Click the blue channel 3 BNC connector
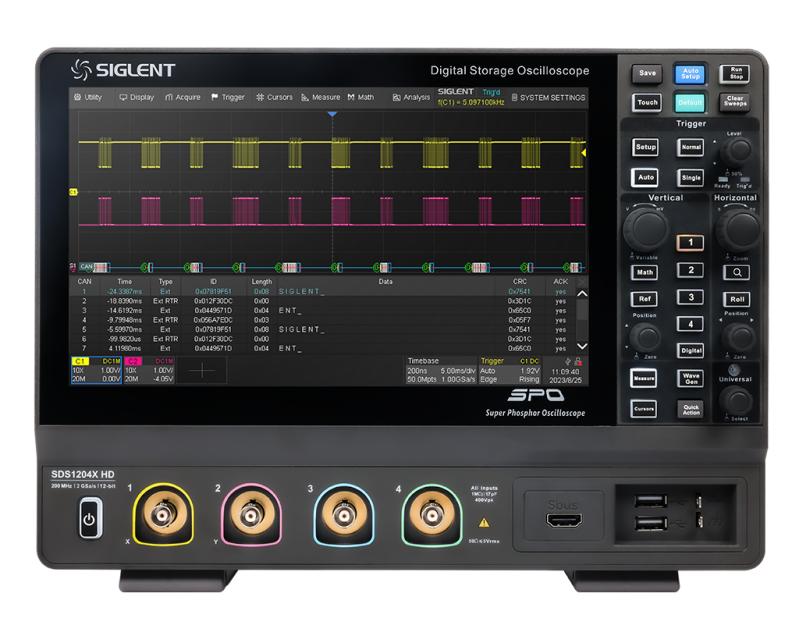Screen dimensions: 799x629 tap(343, 515)
